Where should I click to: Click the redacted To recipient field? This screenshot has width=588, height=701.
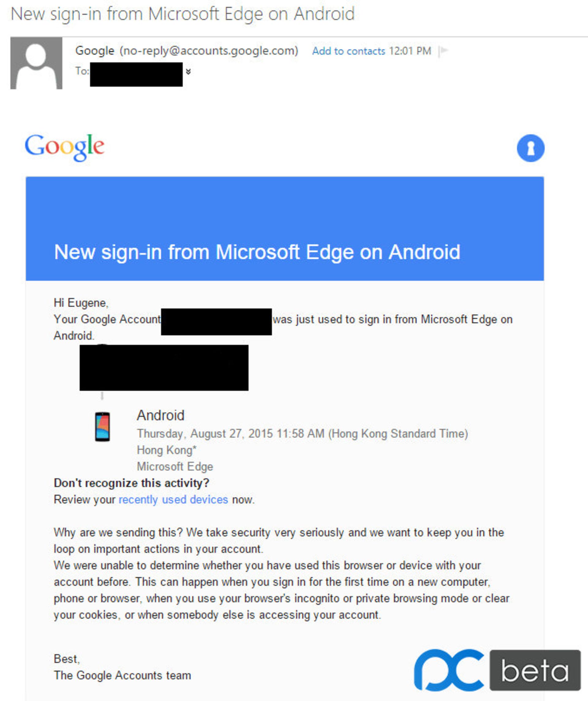pos(136,74)
